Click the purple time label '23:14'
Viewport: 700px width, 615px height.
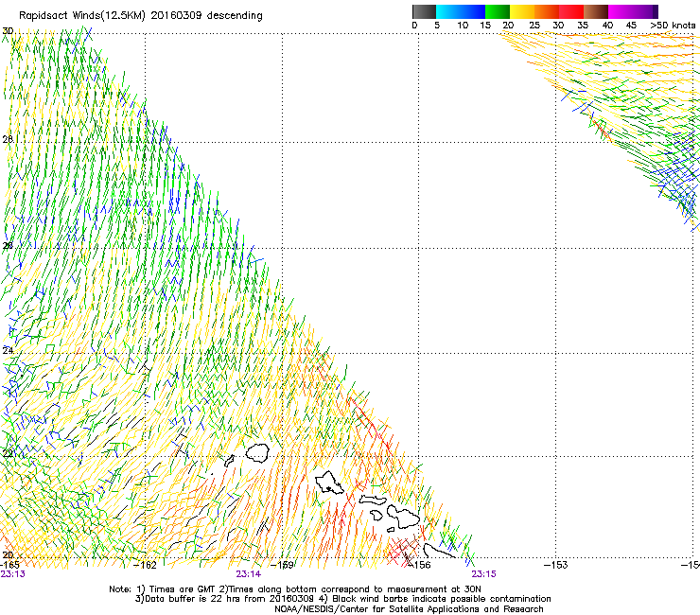pos(248,574)
